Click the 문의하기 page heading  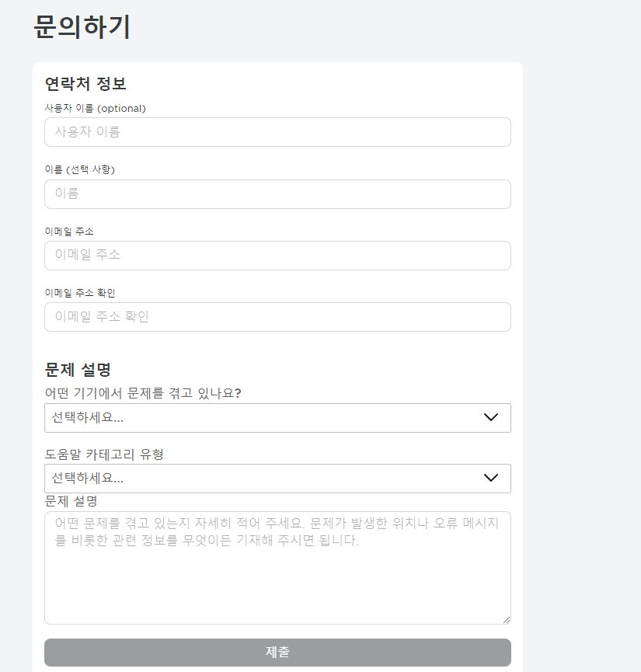tap(82, 26)
